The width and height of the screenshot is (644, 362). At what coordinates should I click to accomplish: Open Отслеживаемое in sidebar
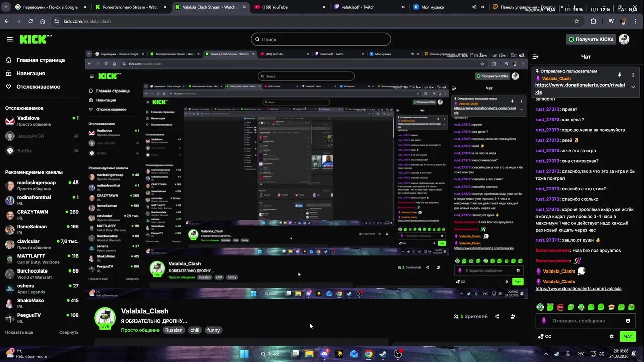pos(38,87)
